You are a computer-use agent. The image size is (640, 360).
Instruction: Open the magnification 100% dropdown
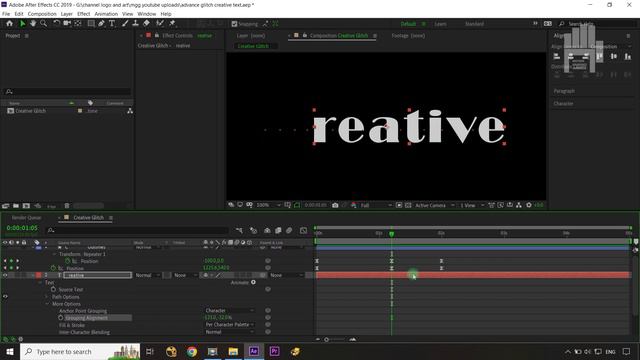tap(268, 205)
